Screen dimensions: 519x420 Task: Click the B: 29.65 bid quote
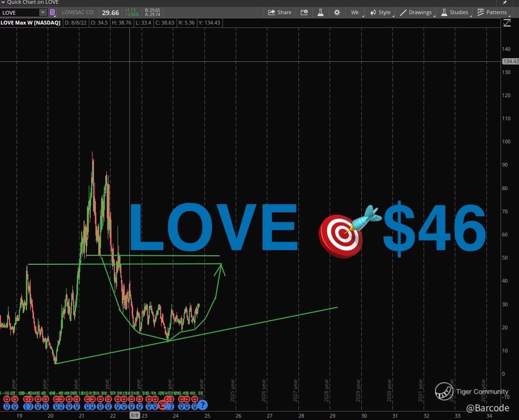[152, 10]
